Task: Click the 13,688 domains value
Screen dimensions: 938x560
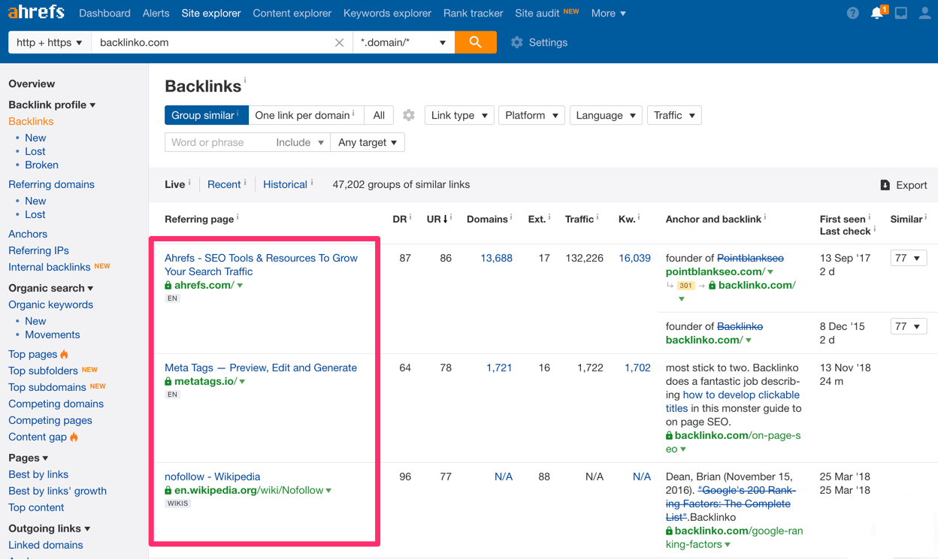Action: (496, 259)
